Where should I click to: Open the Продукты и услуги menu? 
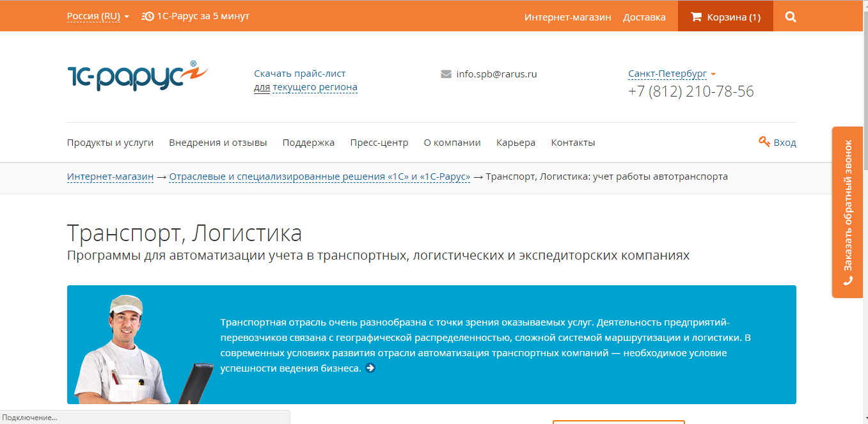pyautogui.click(x=111, y=142)
